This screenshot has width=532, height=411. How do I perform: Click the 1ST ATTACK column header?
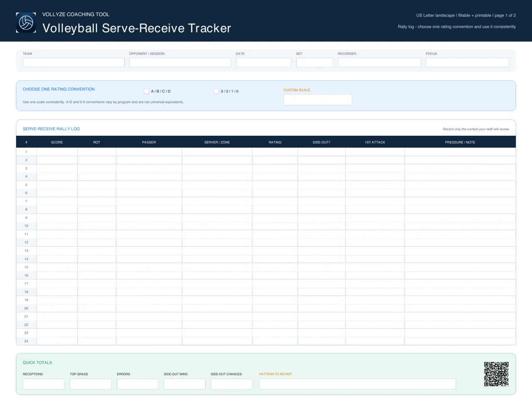pyautogui.click(x=375, y=142)
